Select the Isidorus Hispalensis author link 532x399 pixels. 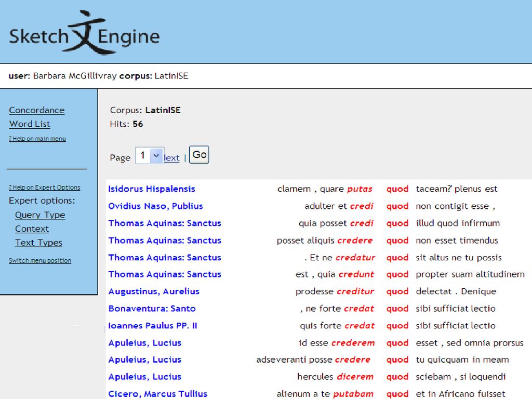coord(151,189)
